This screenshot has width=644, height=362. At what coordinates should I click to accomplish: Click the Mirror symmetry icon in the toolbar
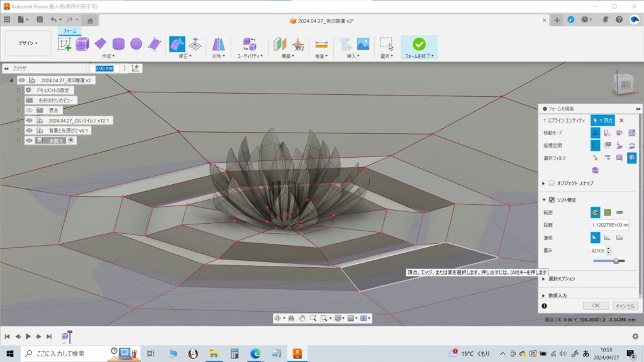pos(218,44)
